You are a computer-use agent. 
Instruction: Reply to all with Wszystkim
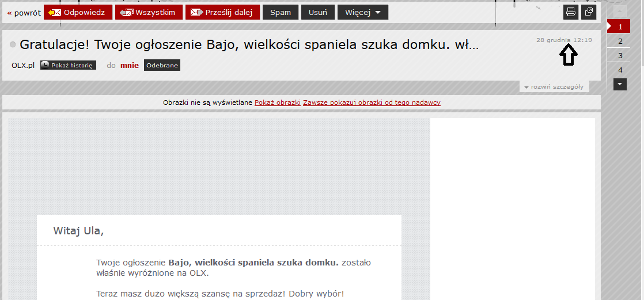point(149,12)
